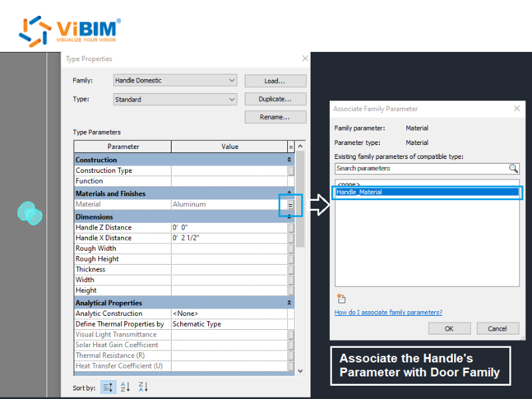The height and width of the screenshot is (399, 532).
Task: Select the cyan handle in the view
Action: [30, 213]
